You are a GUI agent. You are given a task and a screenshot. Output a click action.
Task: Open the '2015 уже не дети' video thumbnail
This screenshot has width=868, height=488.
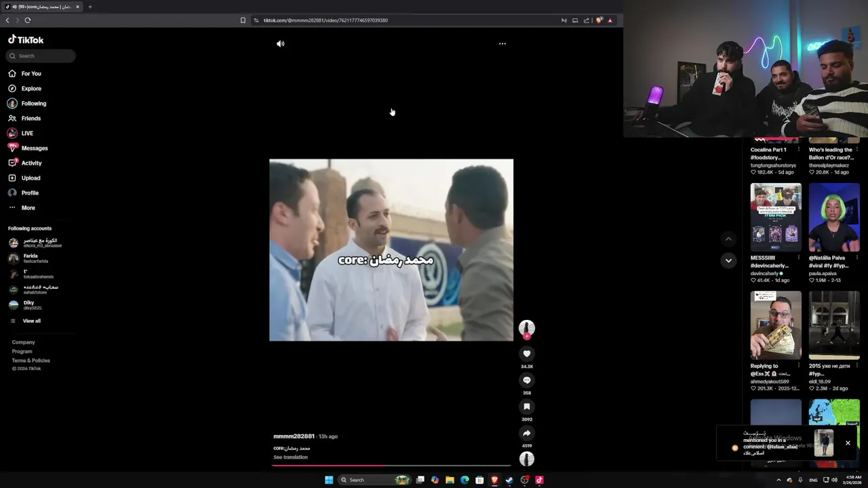[x=834, y=325]
